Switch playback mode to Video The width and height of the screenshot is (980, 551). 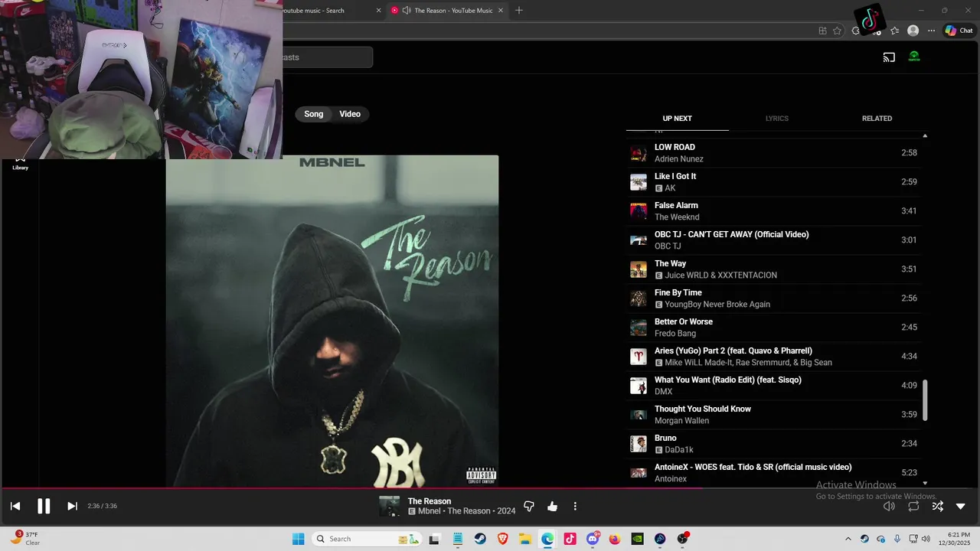tap(350, 114)
